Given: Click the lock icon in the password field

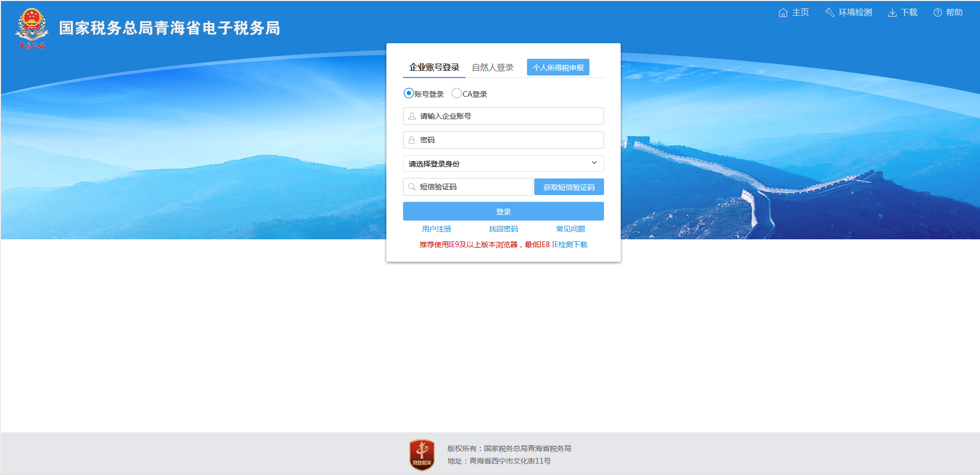Looking at the screenshot, I should 411,139.
